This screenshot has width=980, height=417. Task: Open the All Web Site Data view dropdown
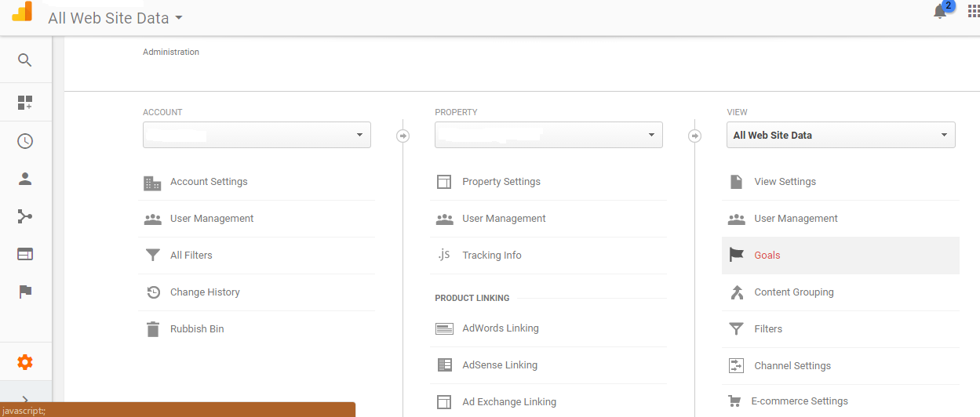[x=840, y=135]
